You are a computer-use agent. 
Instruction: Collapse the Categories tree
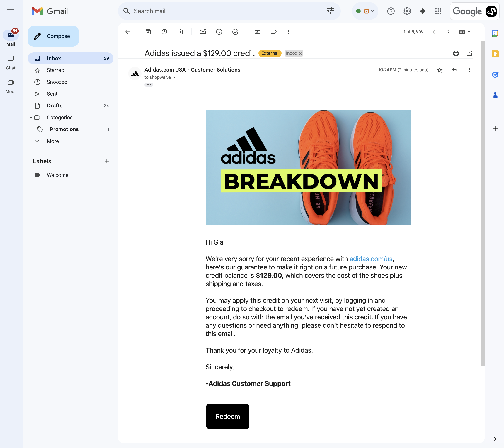coord(31,117)
